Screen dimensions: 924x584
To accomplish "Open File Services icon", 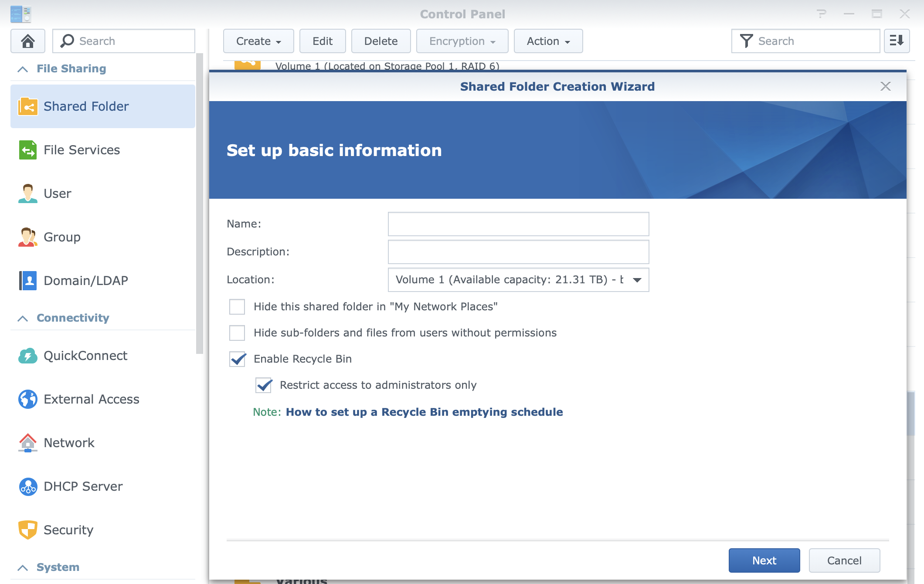I will point(28,150).
